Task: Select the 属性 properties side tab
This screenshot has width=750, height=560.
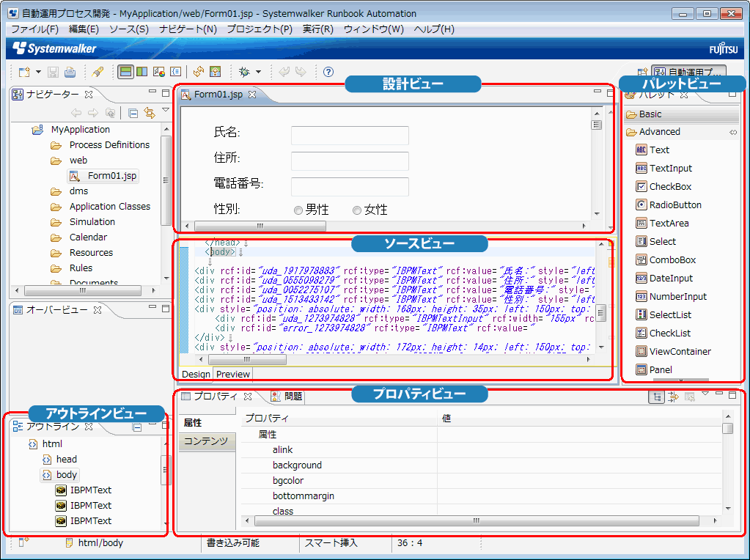Action: [x=207, y=423]
